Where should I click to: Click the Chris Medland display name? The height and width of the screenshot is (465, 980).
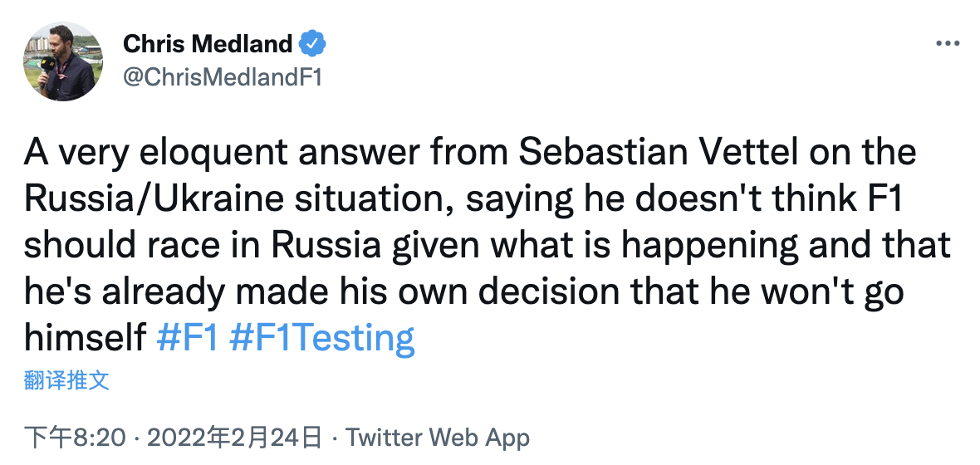pyautogui.click(x=208, y=43)
